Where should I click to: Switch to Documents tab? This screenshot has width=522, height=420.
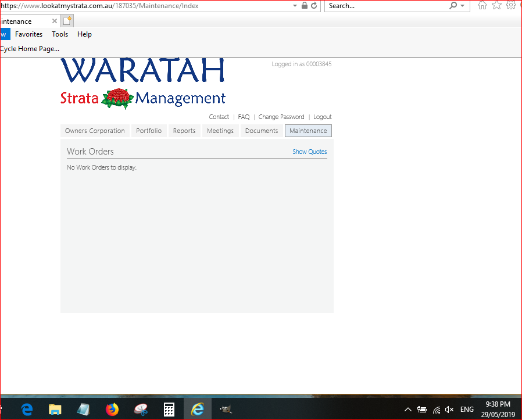pyautogui.click(x=262, y=131)
